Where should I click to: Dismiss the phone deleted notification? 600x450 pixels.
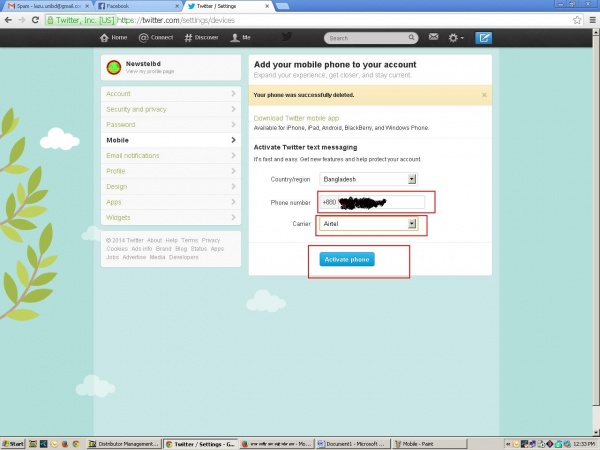(484, 95)
